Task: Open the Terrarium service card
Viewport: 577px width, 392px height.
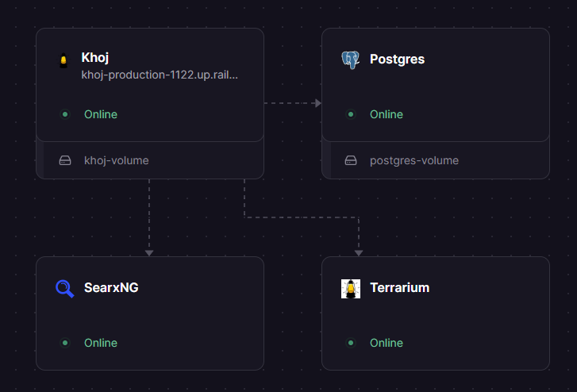Action: [x=435, y=313]
